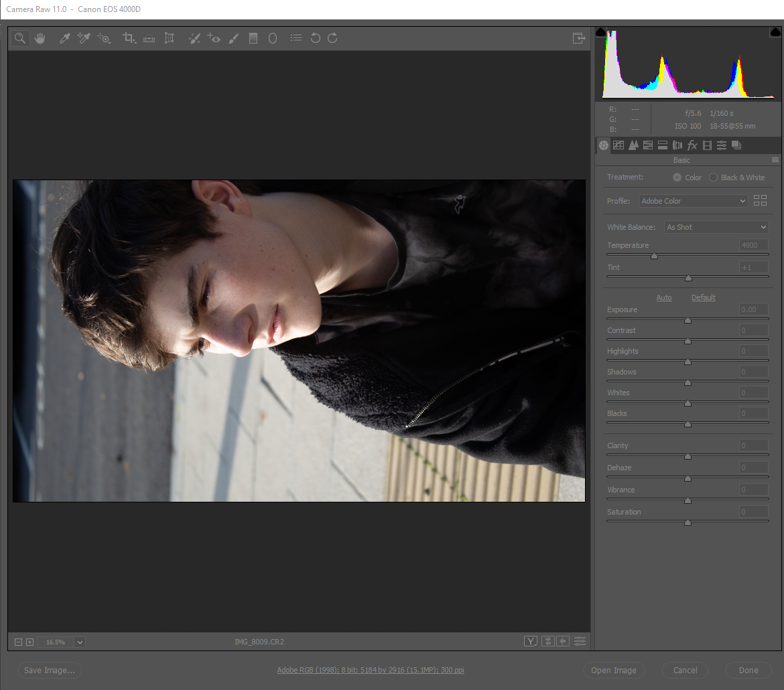Open the zoom level dropdown
The height and width of the screenshot is (690, 784).
[x=80, y=642]
